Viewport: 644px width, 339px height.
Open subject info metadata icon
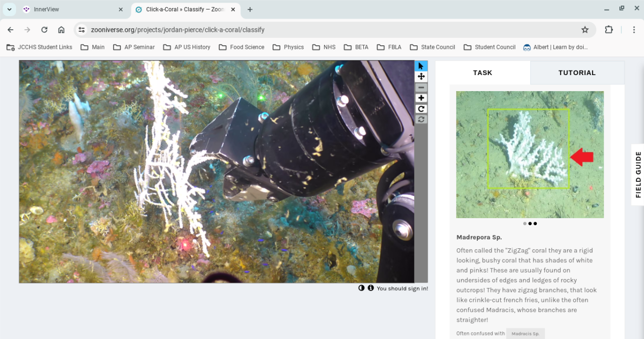click(x=371, y=288)
